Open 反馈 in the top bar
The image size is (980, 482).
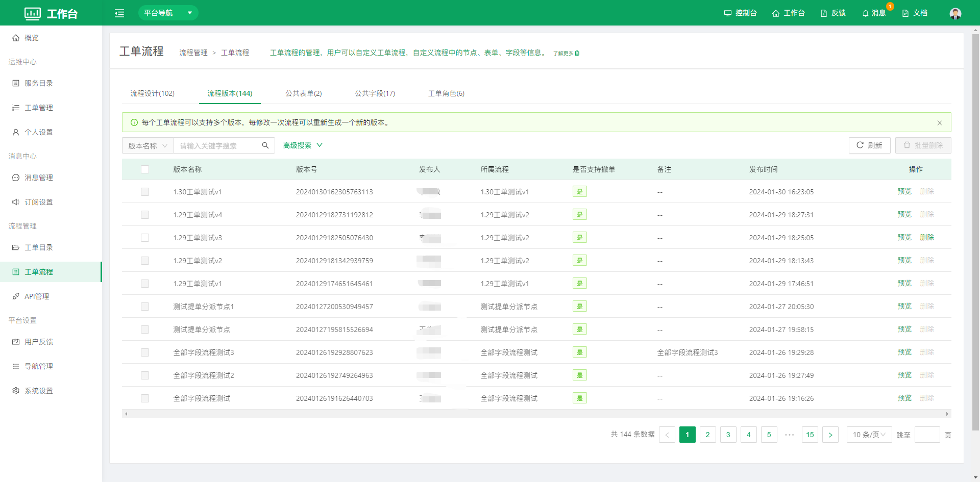833,13
